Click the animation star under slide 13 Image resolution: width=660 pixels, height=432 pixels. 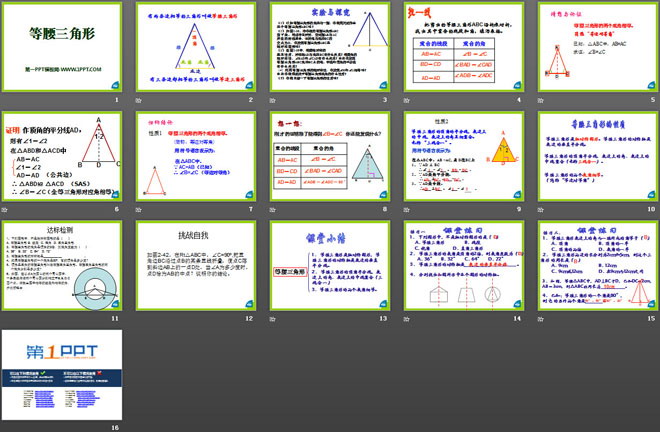(x=272, y=319)
